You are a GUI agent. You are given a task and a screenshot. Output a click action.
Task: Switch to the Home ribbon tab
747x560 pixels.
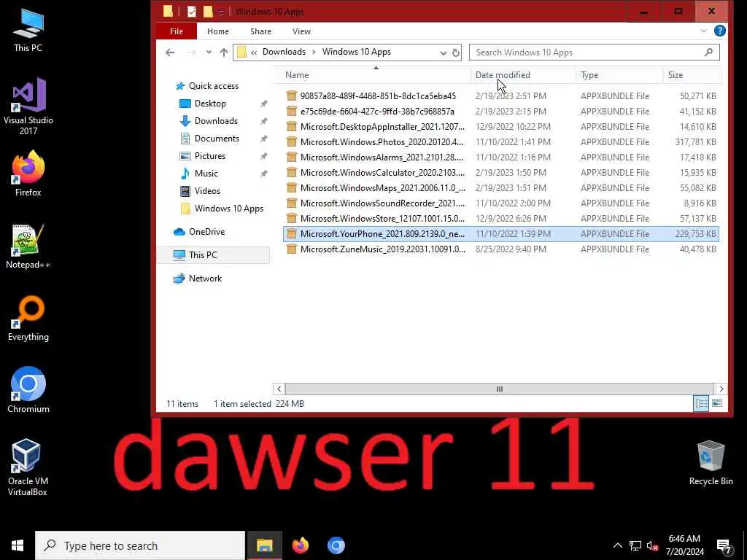(217, 31)
